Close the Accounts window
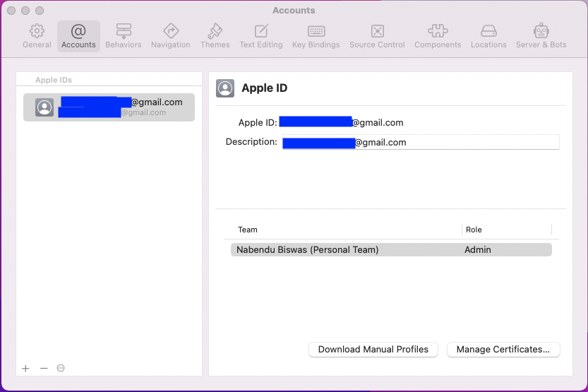The height and width of the screenshot is (392, 588). tap(11, 11)
